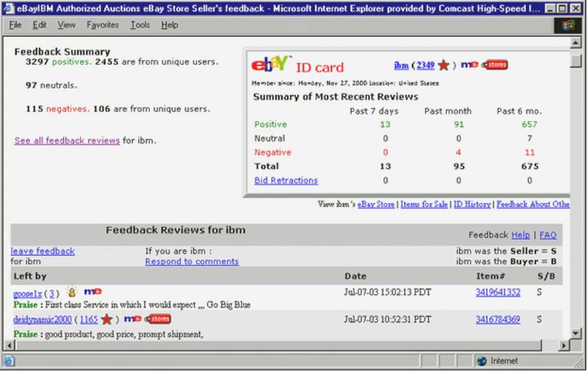The height and width of the screenshot is (372, 588).
Task: Click the 'me' icon beside goose1x
Action: (x=93, y=291)
